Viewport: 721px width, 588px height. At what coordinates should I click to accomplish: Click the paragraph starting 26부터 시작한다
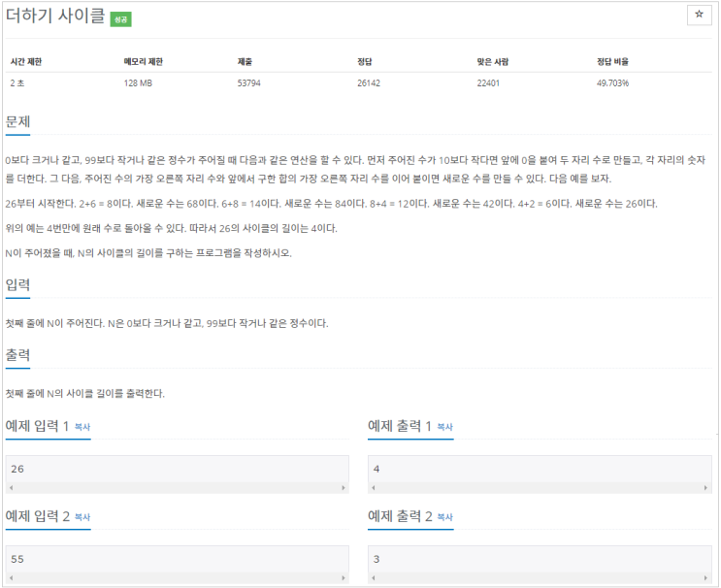(332, 204)
